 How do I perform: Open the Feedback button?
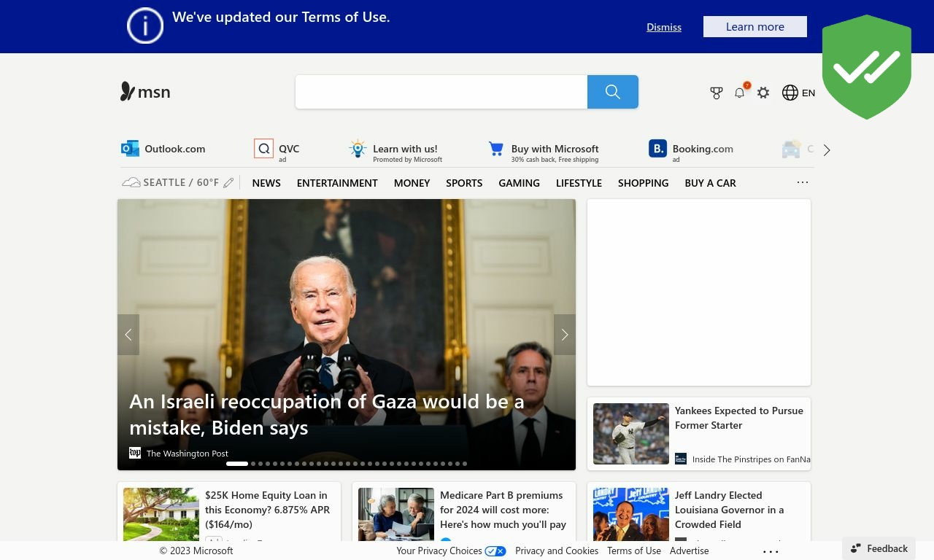click(x=879, y=548)
